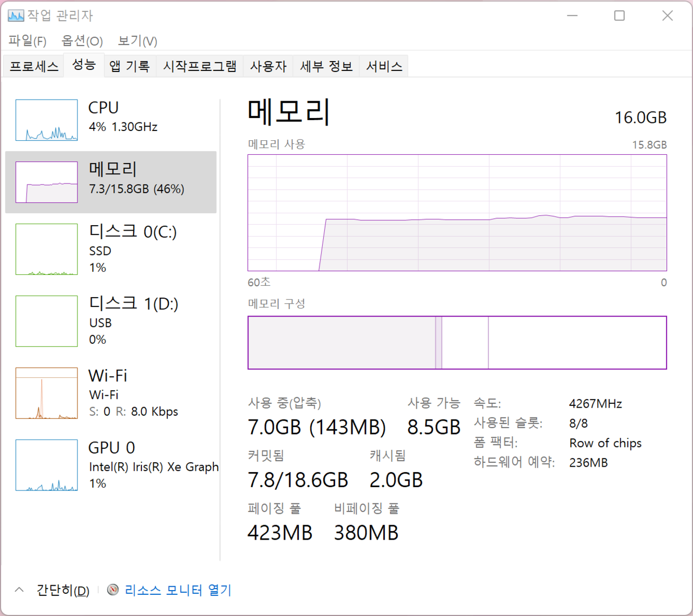Select the Wi-Fi network graph thumbnail

click(x=47, y=394)
